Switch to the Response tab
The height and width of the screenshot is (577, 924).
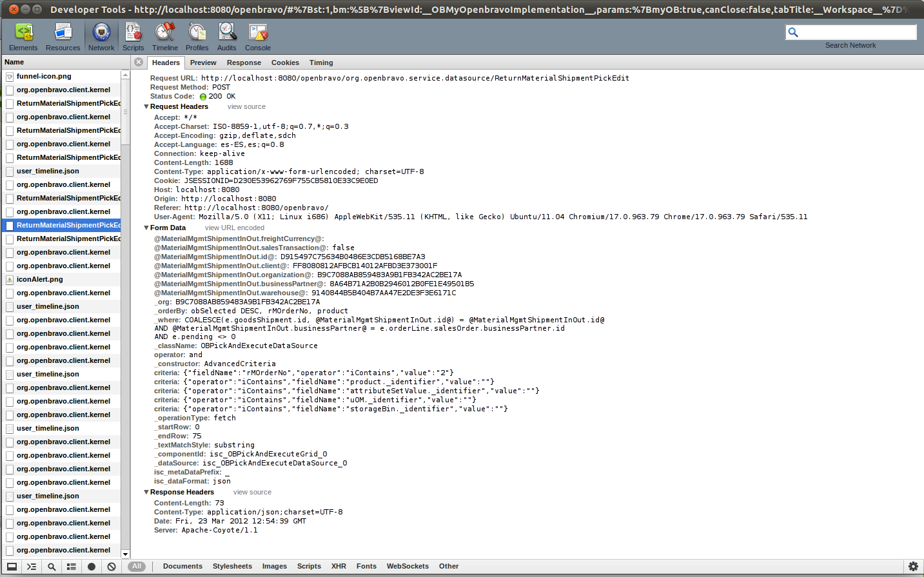pos(244,63)
